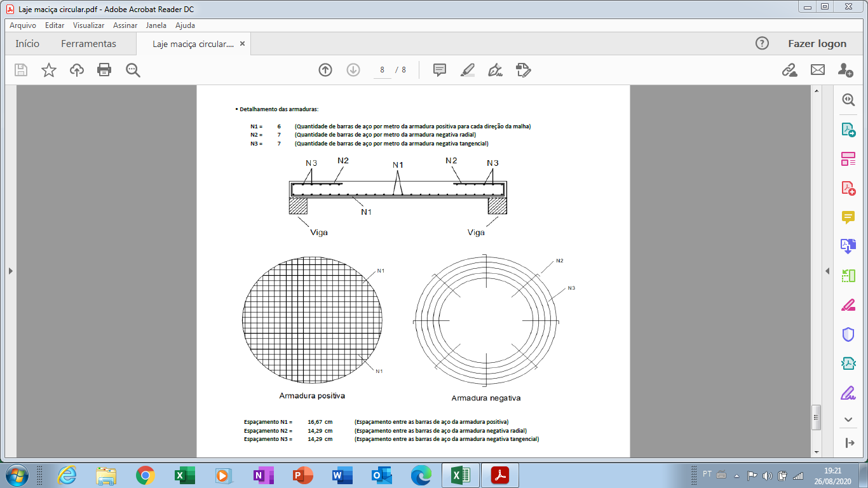Collapse the right tools pane arrow
Image resolution: width=868 pixels, height=488 pixels.
(x=827, y=271)
